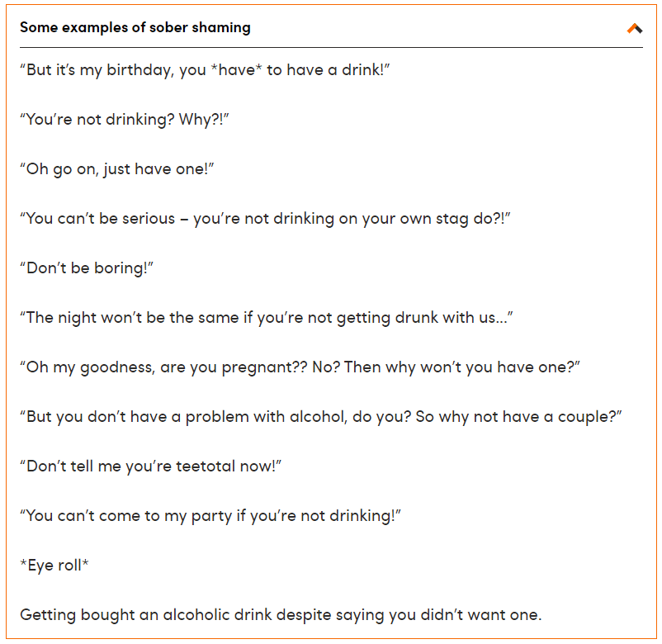Click the quote about my birthday drink

click(x=205, y=70)
